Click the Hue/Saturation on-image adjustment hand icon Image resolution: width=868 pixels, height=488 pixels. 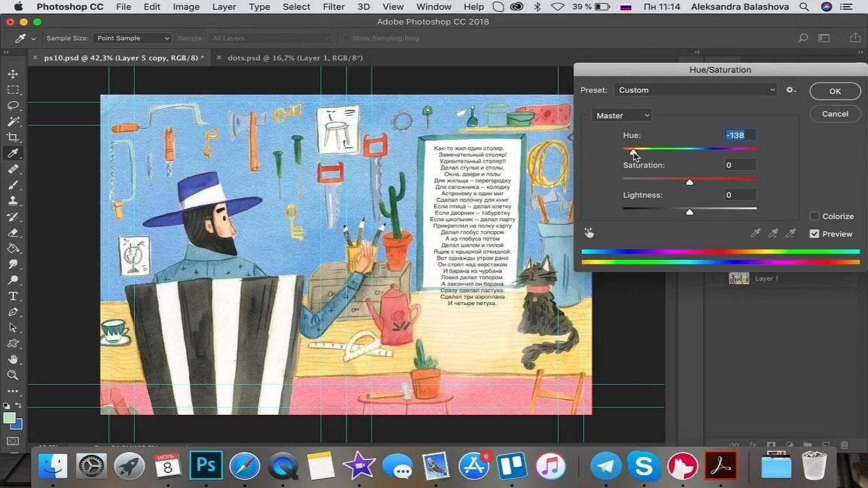coord(589,233)
